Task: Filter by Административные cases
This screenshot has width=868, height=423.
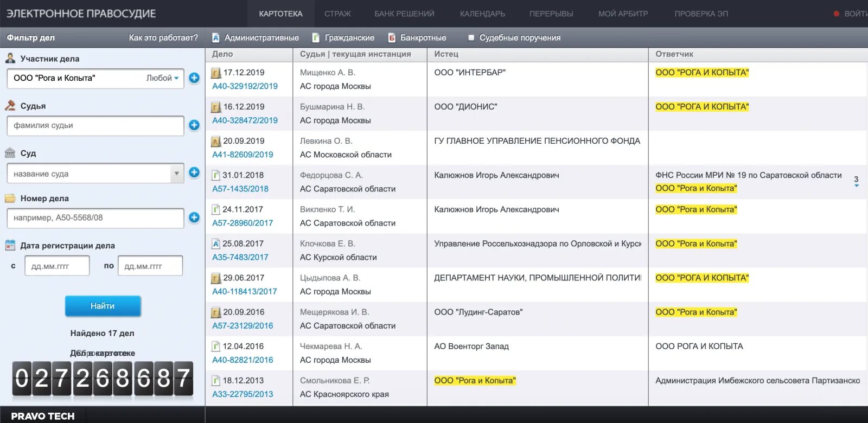Action: pyautogui.click(x=256, y=37)
